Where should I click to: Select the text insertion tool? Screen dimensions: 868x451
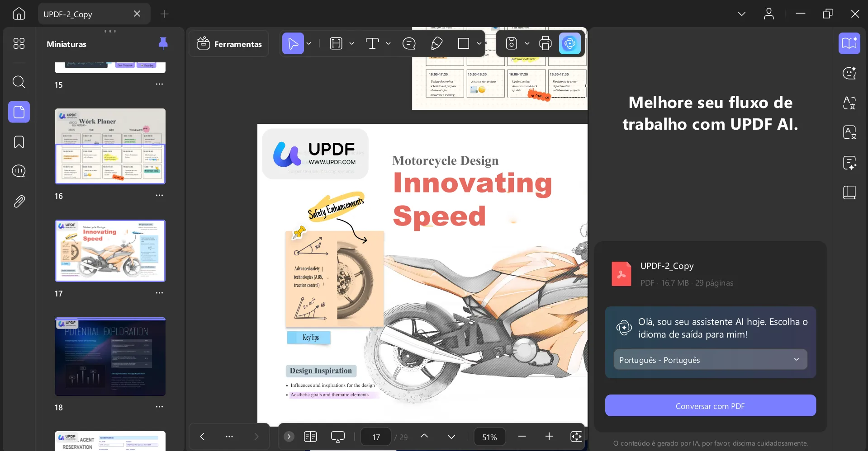(372, 44)
